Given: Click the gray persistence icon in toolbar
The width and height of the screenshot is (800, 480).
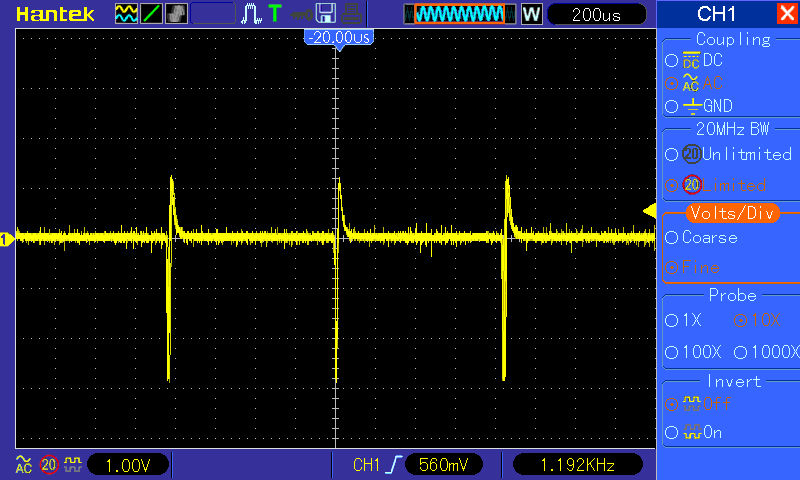Looking at the screenshot, I should tap(176, 14).
